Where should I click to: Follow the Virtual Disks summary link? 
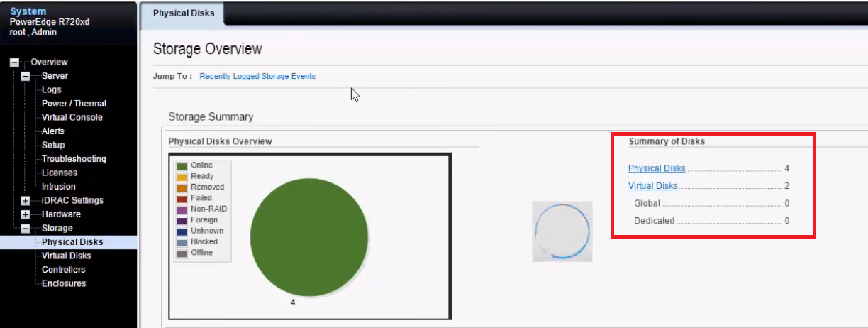click(652, 186)
